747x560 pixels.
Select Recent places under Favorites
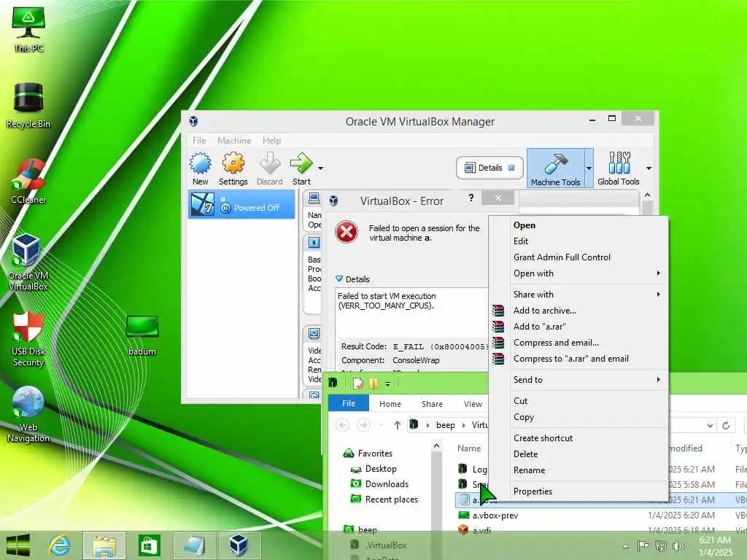(x=392, y=499)
